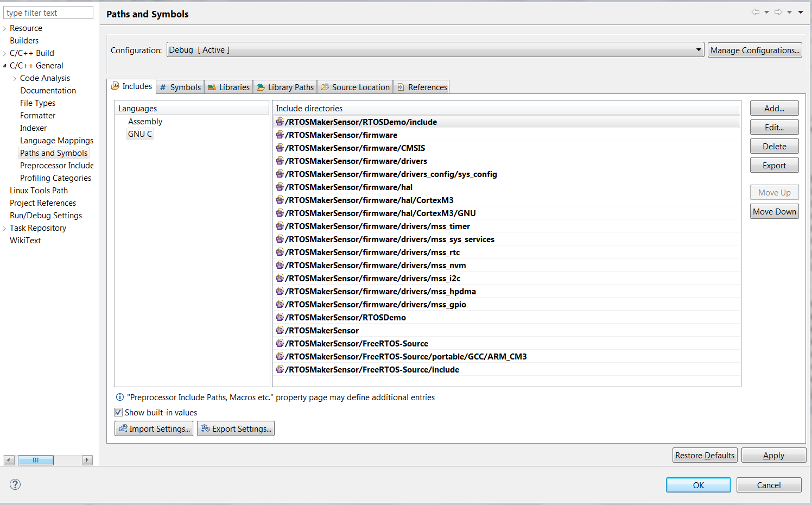Expand the Code Analysis tree node
812x505 pixels.
click(x=15, y=78)
